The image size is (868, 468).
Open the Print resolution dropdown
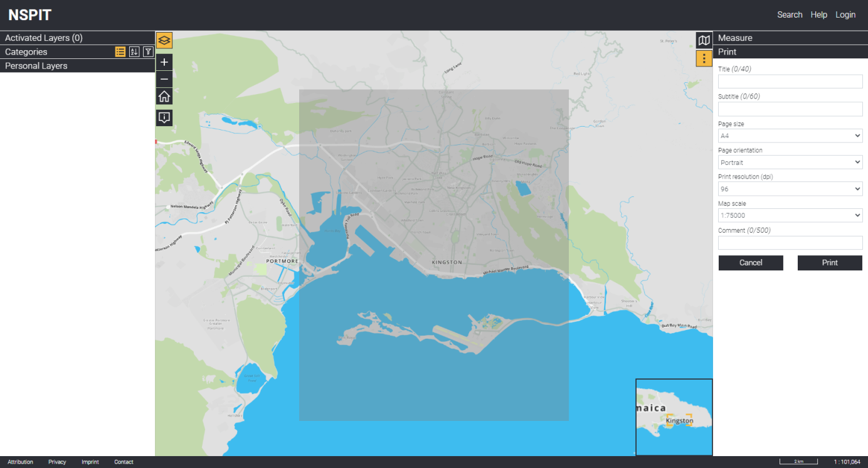[790, 189]
